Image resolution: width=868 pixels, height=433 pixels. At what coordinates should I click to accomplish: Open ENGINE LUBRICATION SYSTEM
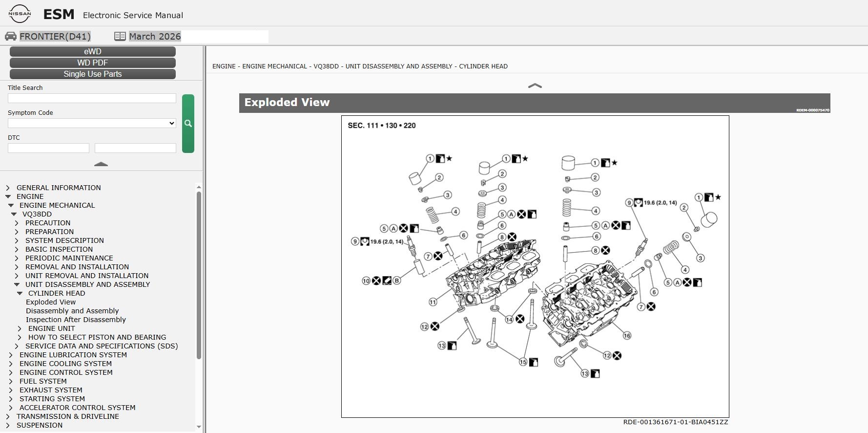[x=73, y=355]
